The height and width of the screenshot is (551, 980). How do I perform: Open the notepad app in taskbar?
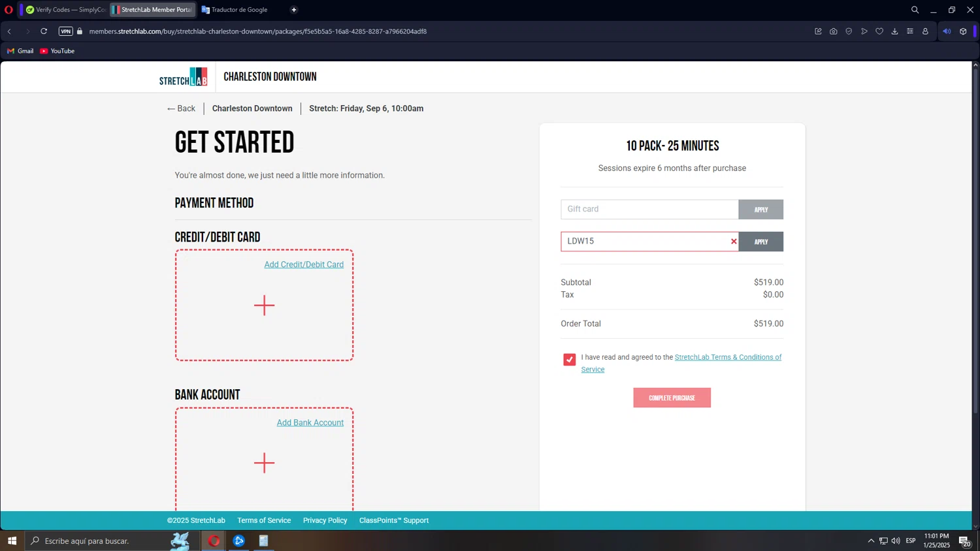point(263,541)
